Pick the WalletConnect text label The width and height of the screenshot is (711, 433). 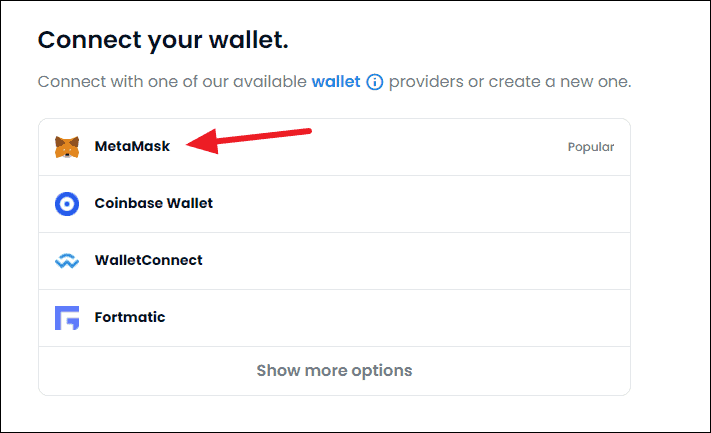pyautogui.click(x=148, y=260)
